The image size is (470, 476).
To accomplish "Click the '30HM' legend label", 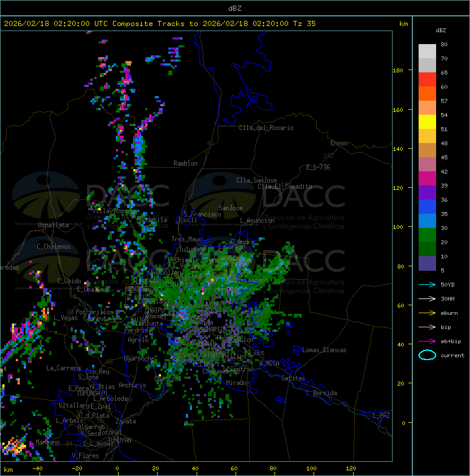I will click(x=447, y=299).
